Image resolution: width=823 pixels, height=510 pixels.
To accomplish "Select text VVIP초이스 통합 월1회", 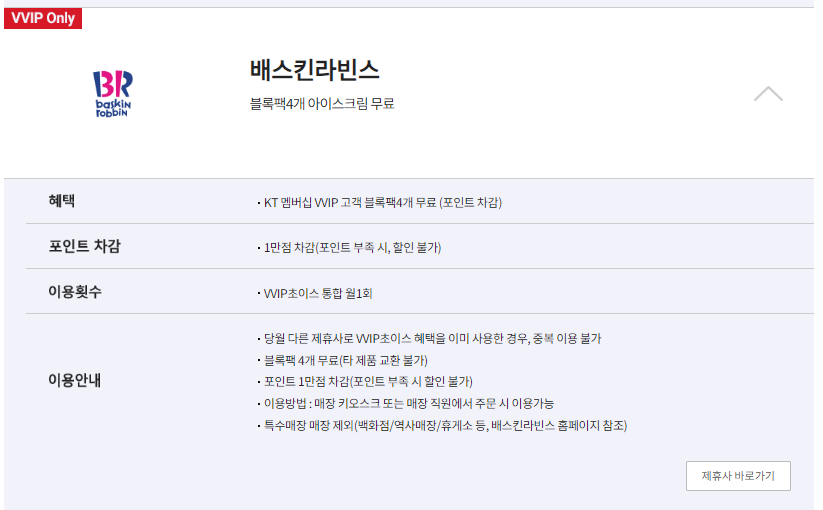I will (x=318, y=293).
